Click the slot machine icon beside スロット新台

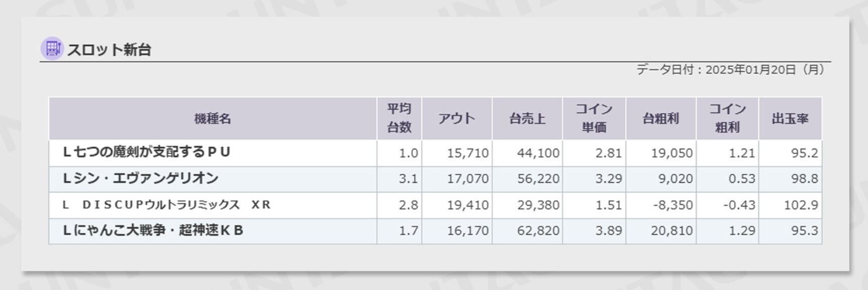(52, 48)
